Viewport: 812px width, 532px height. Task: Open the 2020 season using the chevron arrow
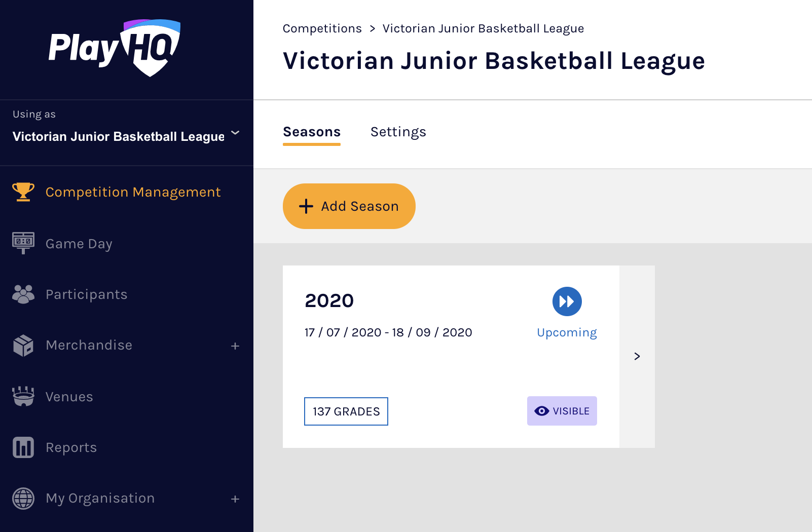[x=637, y=357]
